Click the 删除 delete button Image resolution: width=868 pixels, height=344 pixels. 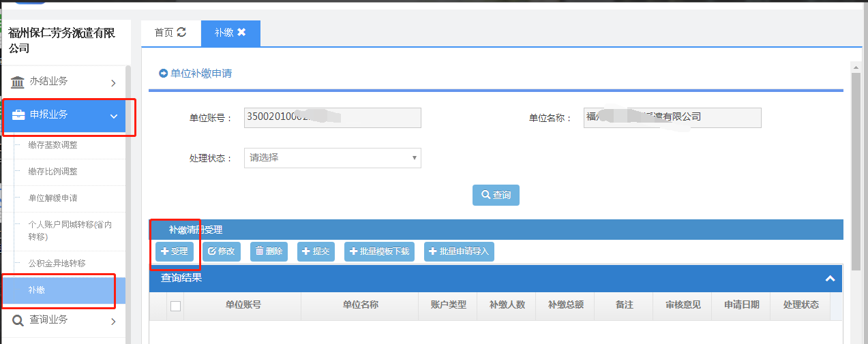click(x=269, y=251)
